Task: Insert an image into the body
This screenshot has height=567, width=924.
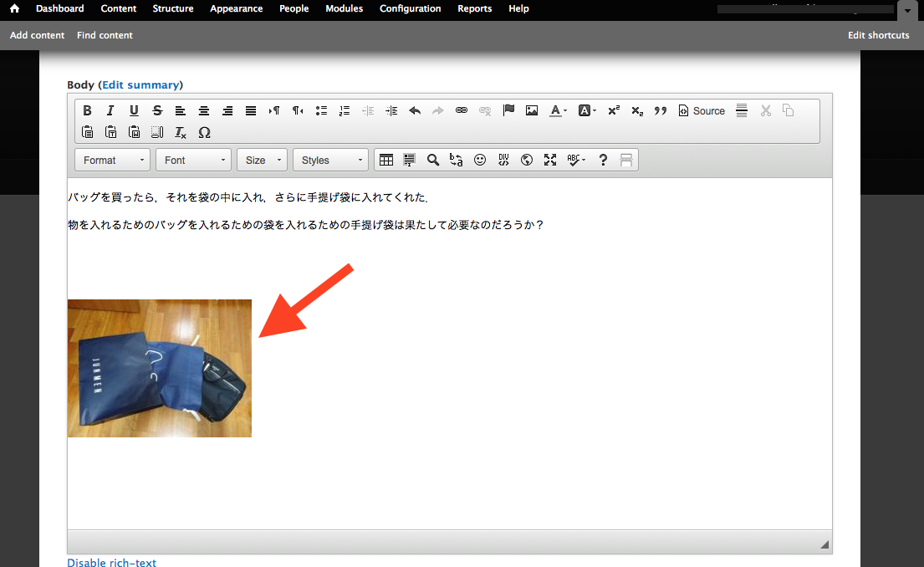Action: pyautogui.click(x=532, y=110)
